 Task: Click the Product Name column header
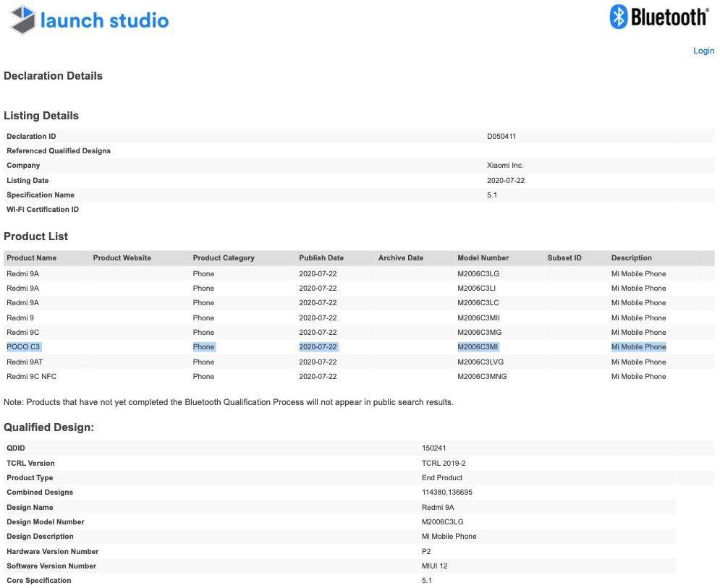coord(31,258)
